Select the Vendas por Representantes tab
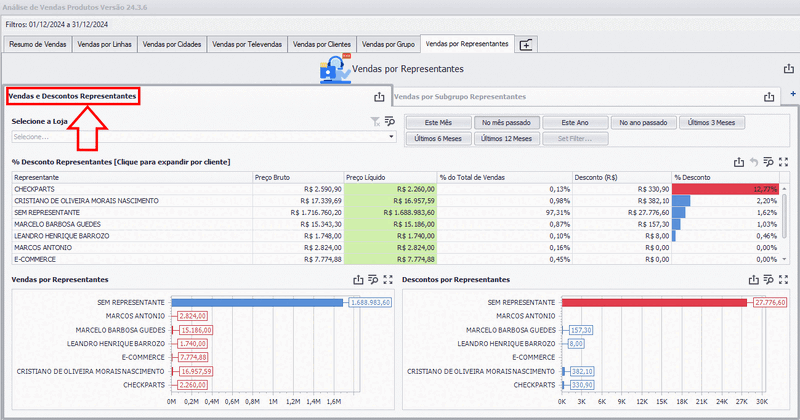Screen dimensions: 800x420 467,44
